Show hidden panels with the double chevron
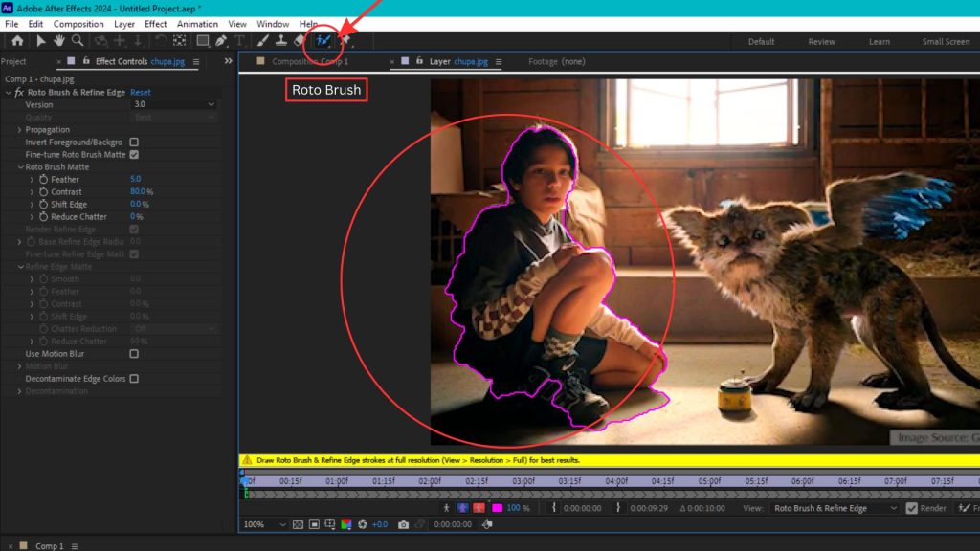The height and width of the screenshot is (551, 980). [228, 61]
